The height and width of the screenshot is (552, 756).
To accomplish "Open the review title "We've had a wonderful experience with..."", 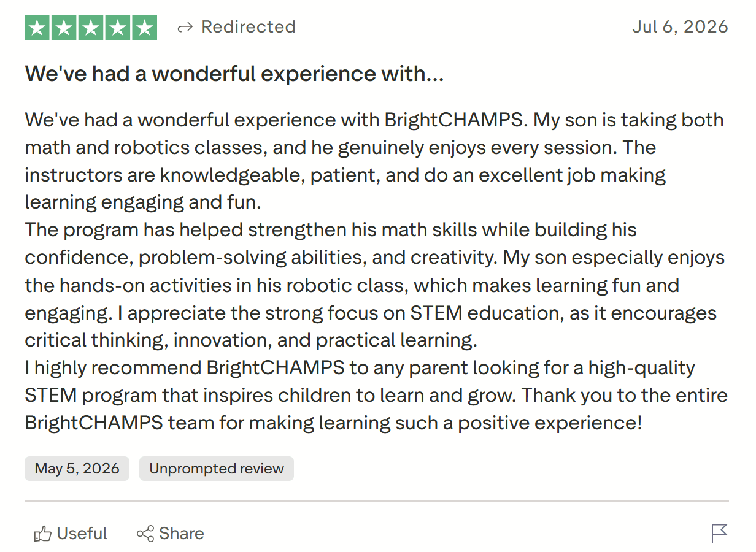I will (x=234, y=74).
